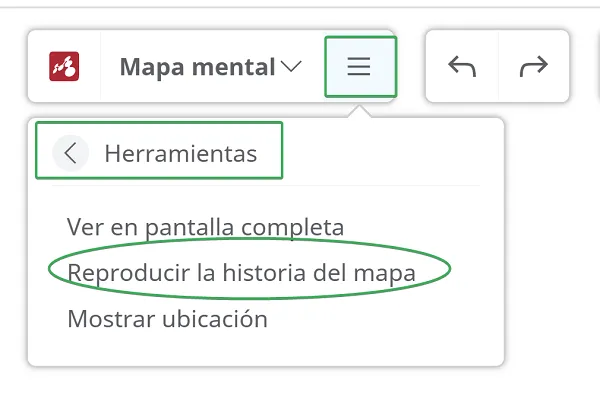Click the Mostrar ubicación option
600x412 pixels.
[167, 319]
